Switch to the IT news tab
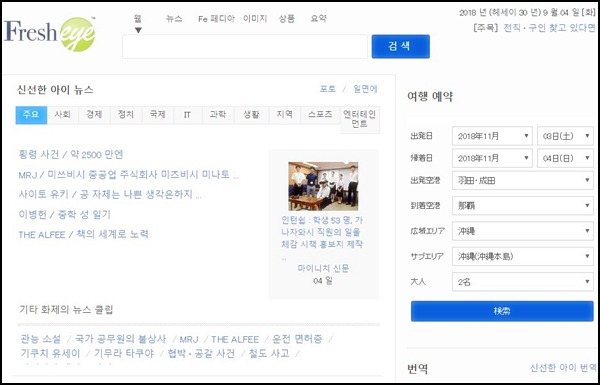Viewport: 600px width, 385px height. (188, 115)
